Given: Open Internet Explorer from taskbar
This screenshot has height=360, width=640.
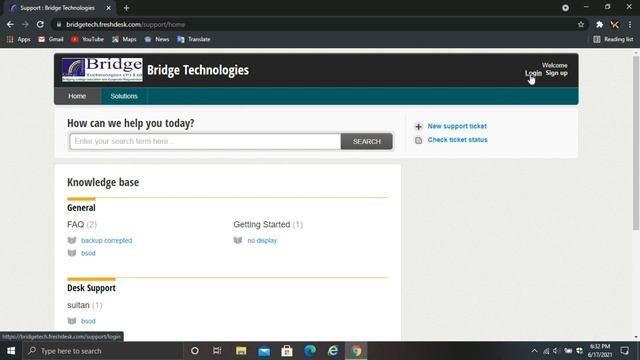Looking at the screenshot, I should (x=333, y=351).
